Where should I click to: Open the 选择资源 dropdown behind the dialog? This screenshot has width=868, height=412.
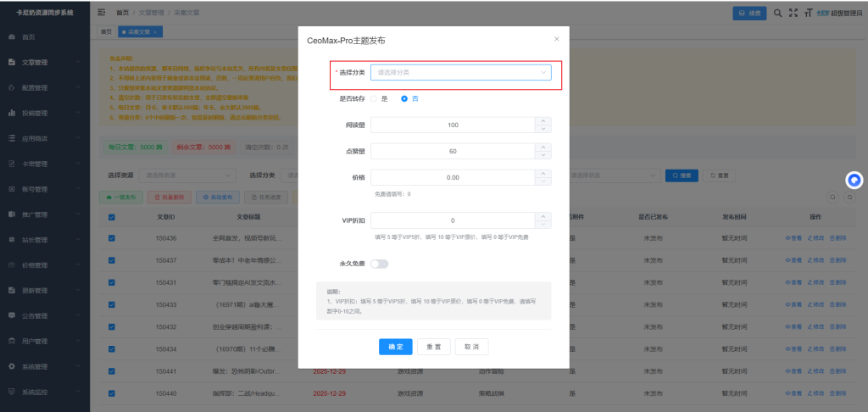click(187, 175)
